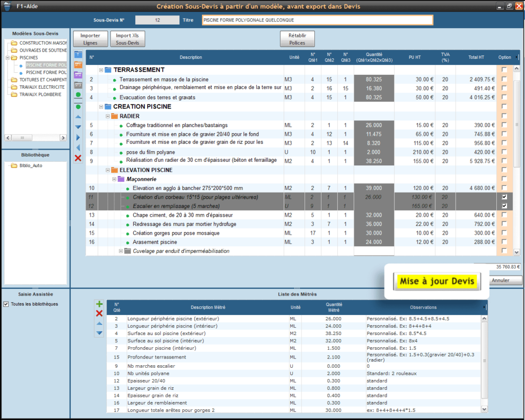The height and width of the screenshot is (420, 525).
Task: Delete métré with red X beside Liste des Métrés
Action: (x=99, y=313)
